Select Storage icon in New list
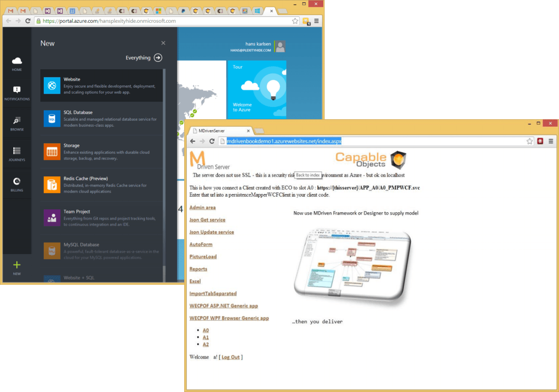This screenshot has width=559, height=392. coord(52,152)
